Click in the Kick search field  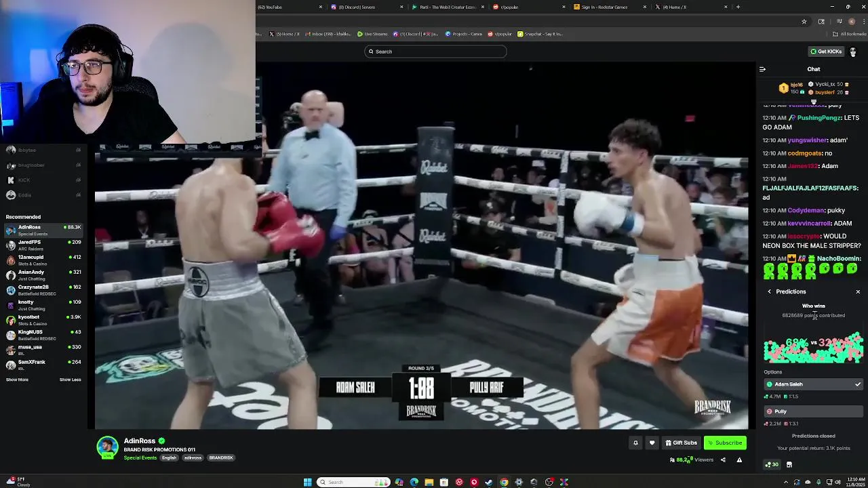[435, 52]
